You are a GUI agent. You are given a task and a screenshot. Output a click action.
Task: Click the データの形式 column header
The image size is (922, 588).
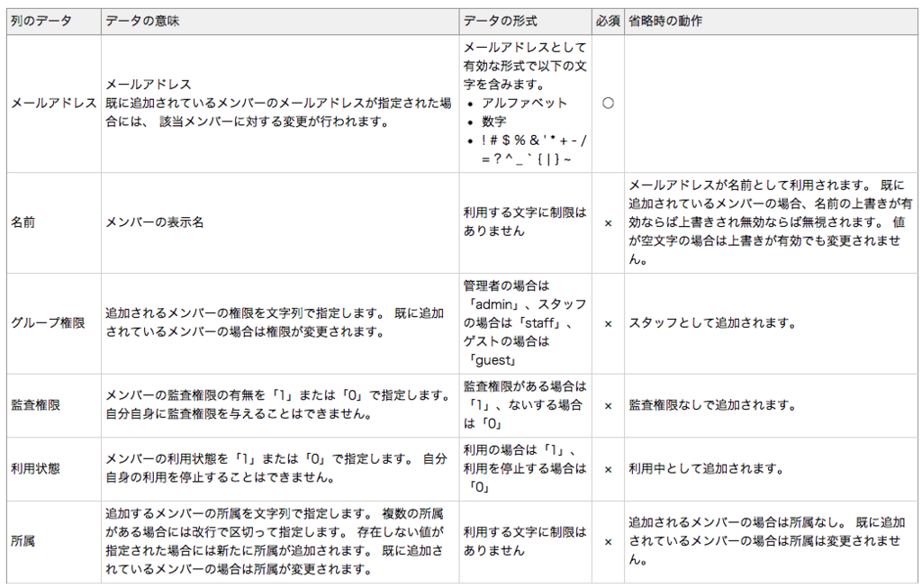point(525,22)
